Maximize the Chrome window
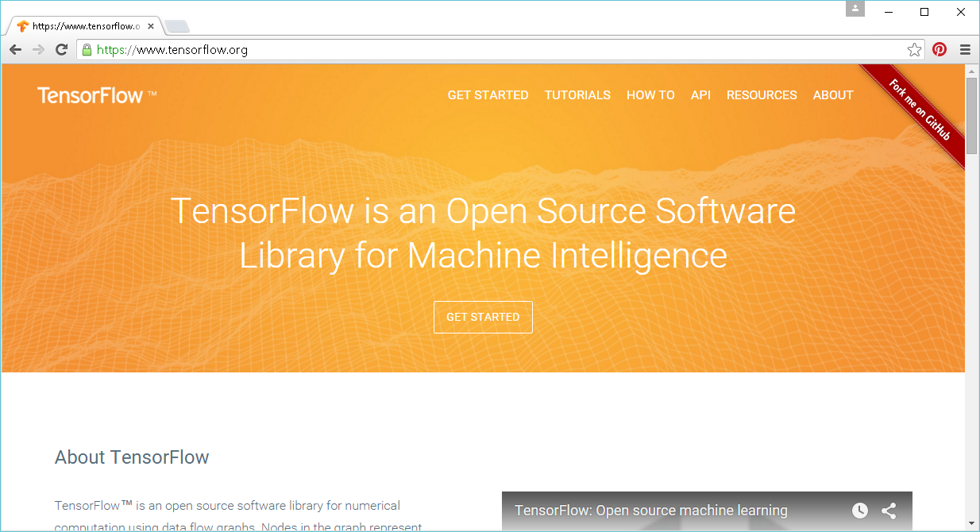The image size is (980, 532). point(924,11)
